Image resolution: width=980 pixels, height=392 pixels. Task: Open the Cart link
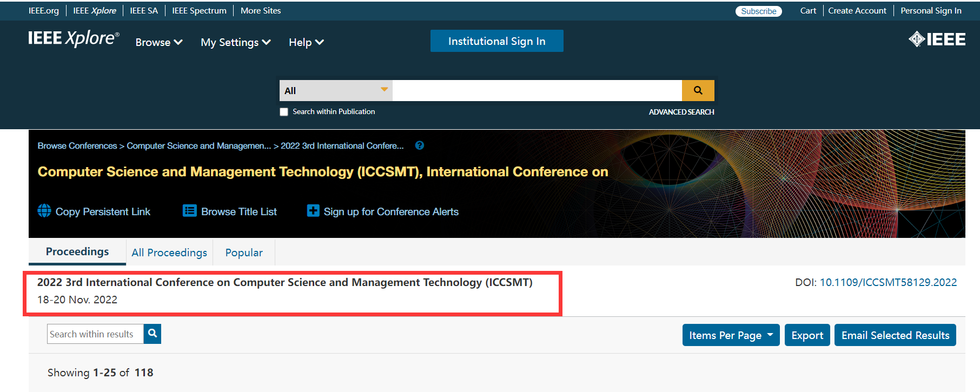click(808, 11)
